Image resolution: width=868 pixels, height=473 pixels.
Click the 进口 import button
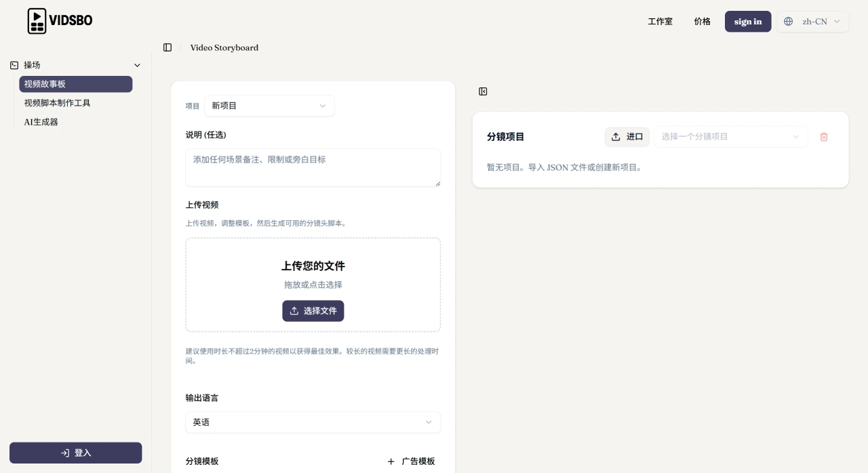(x=627, y=137)
